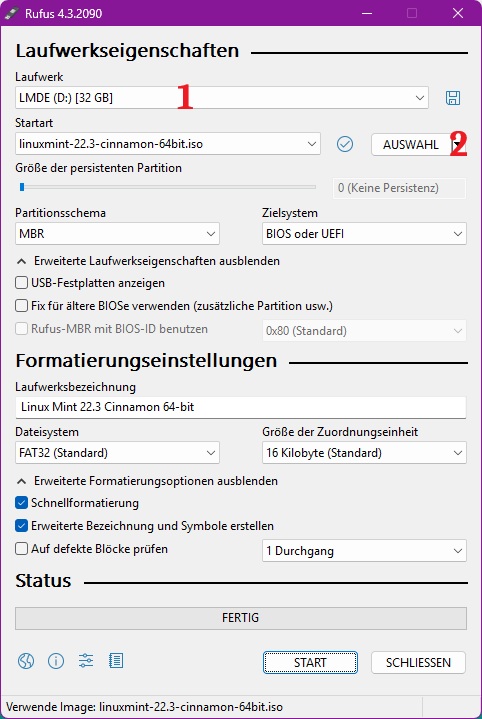The height and width of the screenshot is (719, 482).
Task: Click the SCHLIESSEN button
Action: pyautogui.click(x=418, y=663)
